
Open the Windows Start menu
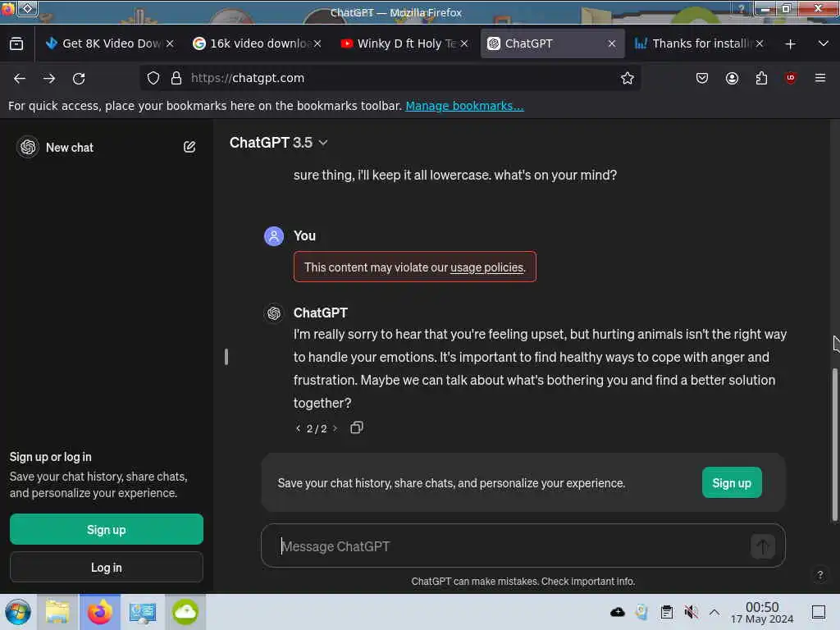coord(18,612)
